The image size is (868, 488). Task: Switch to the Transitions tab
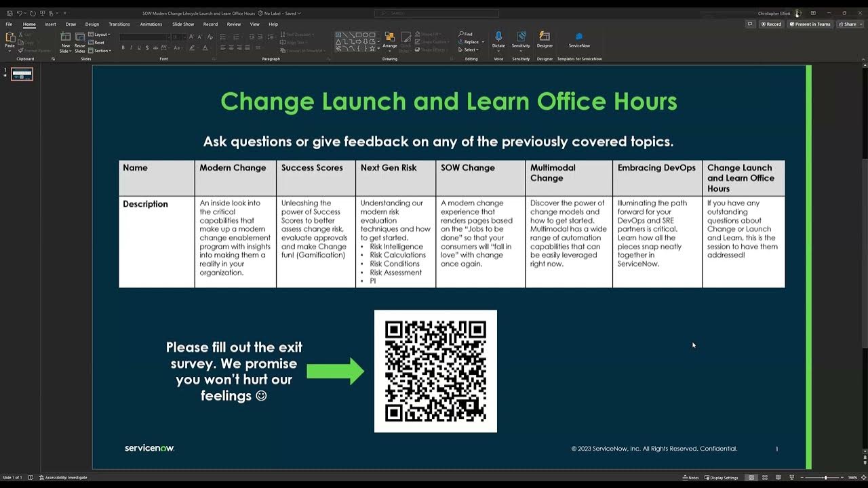click(x=119, y=24)
